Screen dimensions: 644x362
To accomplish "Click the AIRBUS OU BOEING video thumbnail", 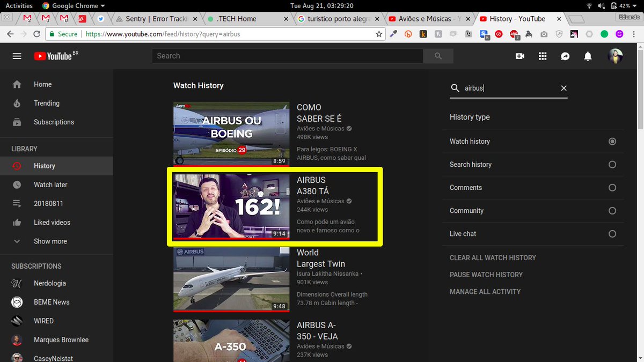I will click(231, 134).
